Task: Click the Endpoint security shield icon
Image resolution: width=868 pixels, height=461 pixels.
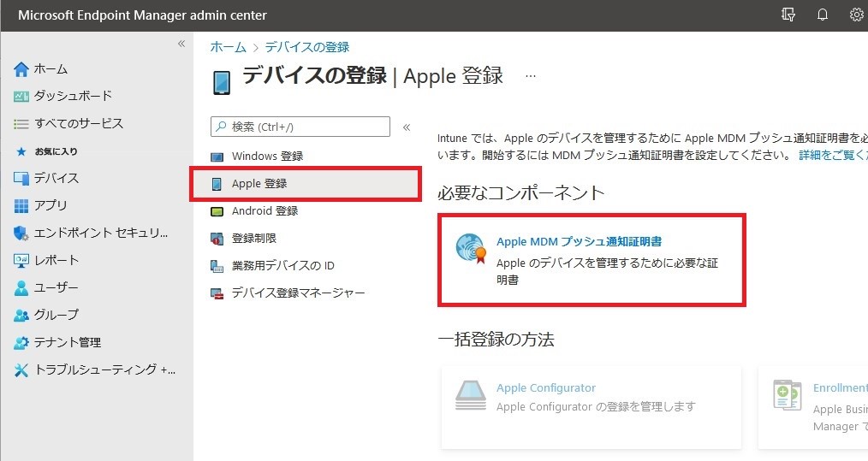Action: pos(21,233)
